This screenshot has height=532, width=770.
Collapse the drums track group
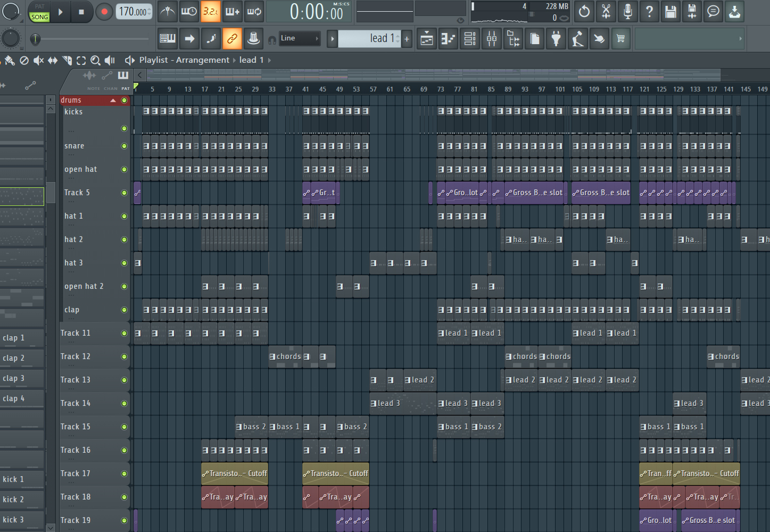113,100
